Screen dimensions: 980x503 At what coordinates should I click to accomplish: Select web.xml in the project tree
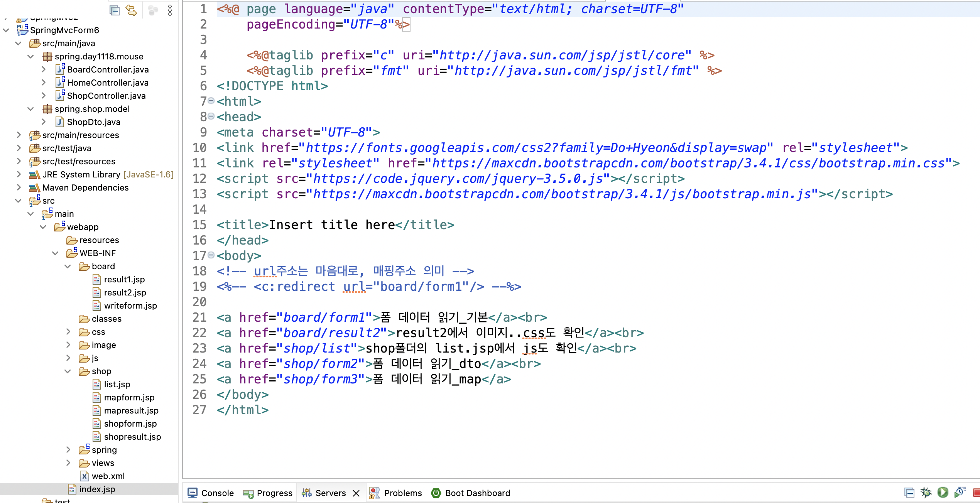coord(108,476)
